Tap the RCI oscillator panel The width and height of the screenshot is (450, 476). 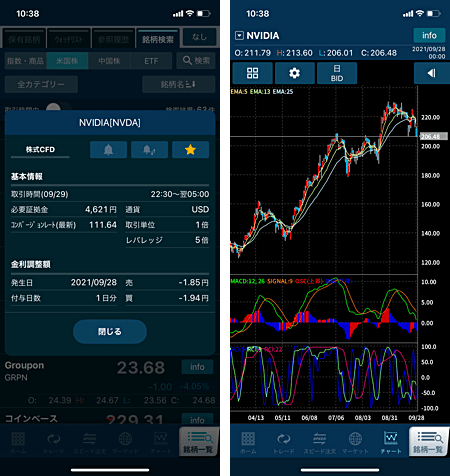pyautogui.click(x=324, y=377)
